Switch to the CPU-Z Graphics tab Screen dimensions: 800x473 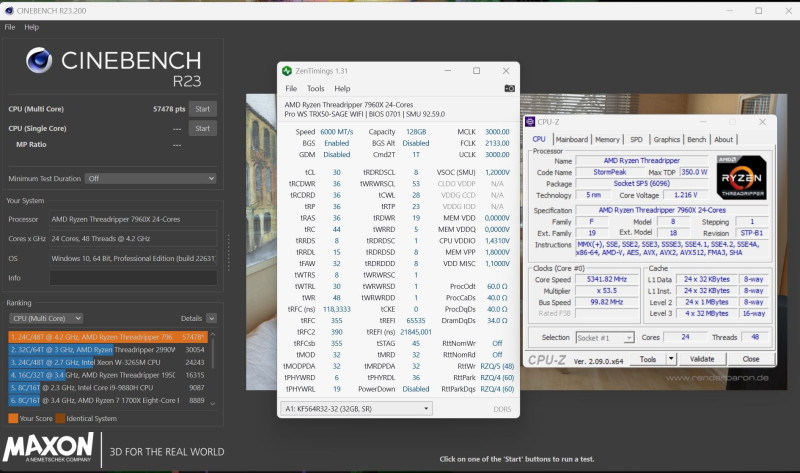point(666,139)
